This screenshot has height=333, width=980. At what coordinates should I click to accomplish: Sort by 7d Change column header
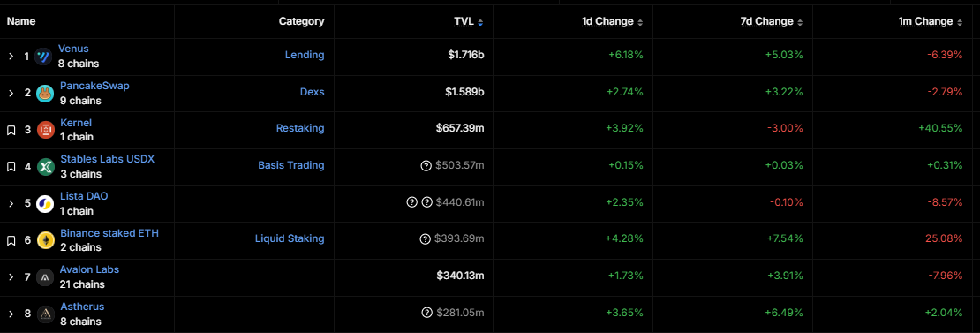(772, 22)
